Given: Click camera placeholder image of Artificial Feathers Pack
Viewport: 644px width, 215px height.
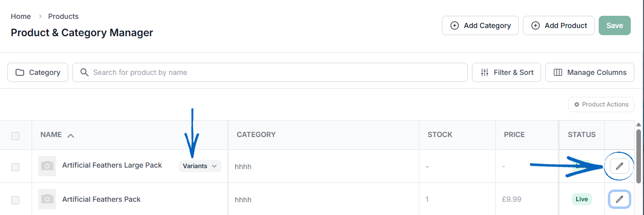Looking at the screenshot, I should point(47,199).
